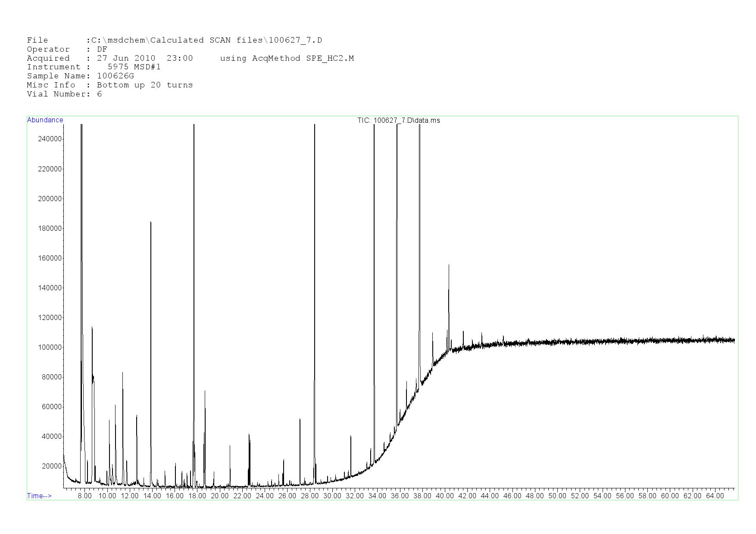Click the peak apex near 14.00 minutes
This screenshot has height=534, width=756.
[150, 222]
